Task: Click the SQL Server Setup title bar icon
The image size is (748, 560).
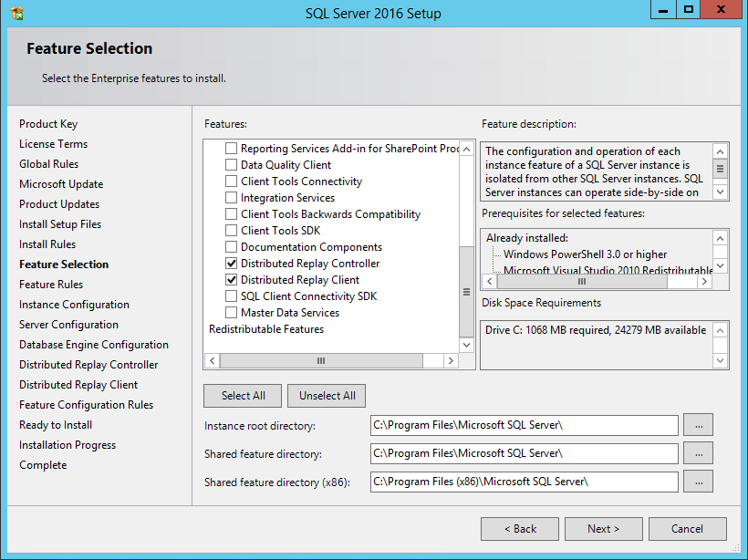Action: pyautogui.click(x=17, y=14)
